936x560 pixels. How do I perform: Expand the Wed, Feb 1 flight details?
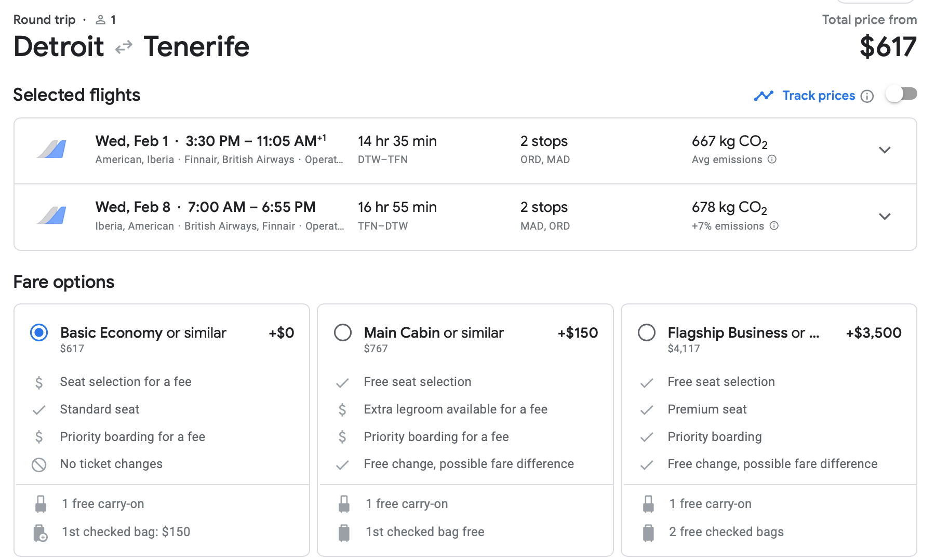click(x=885, y=150)
